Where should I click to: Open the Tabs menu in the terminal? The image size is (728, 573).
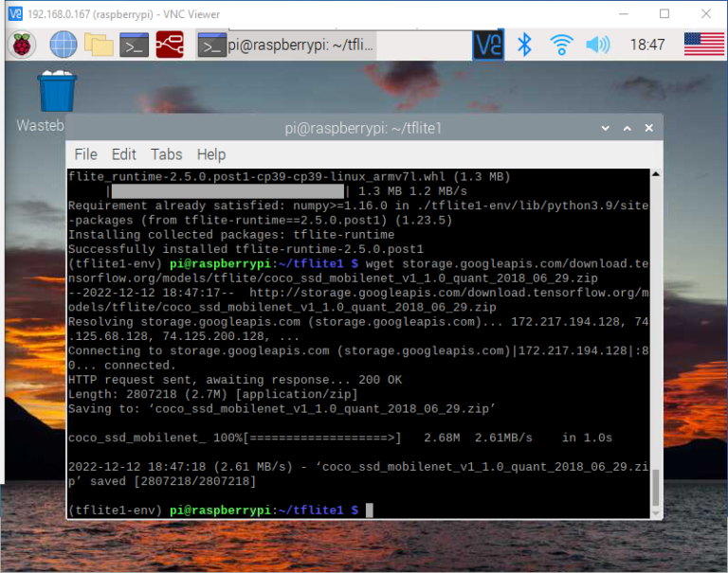(x=166, y=154)
